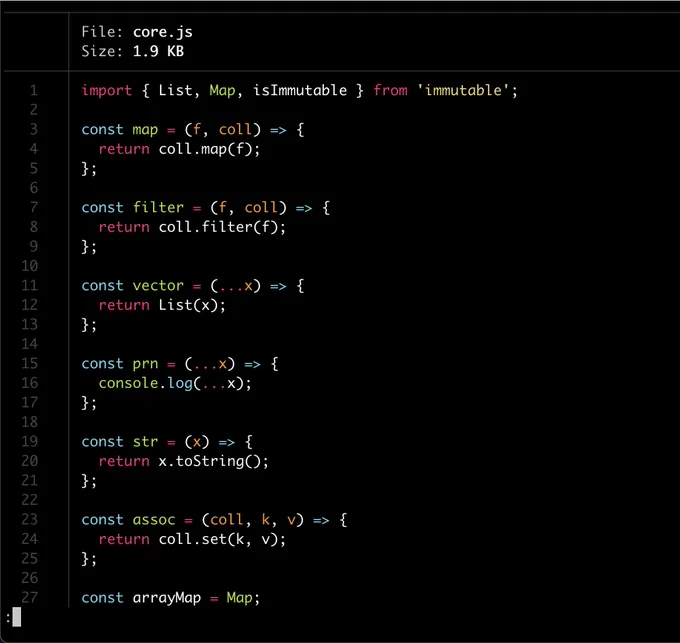Click assoc function name on line 23
This screenshot has width=680, height=643.
(154, 520)
